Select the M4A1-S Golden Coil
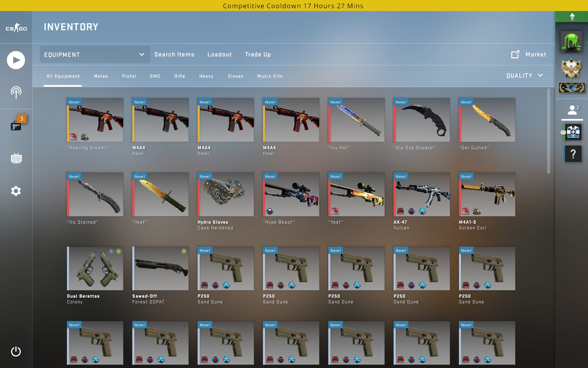The height and width of the screenshot is (368, 588). (487, 194)
